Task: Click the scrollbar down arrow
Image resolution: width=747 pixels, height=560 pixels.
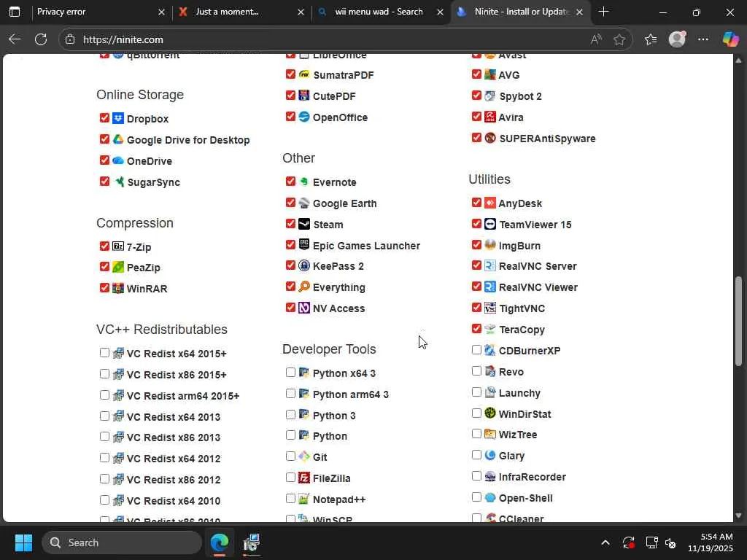Action: click(738, 516)
